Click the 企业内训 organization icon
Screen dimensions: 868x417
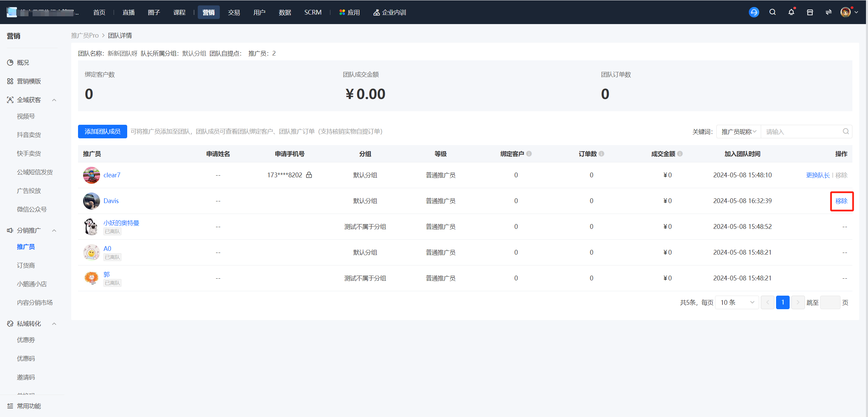click(376, 12)
